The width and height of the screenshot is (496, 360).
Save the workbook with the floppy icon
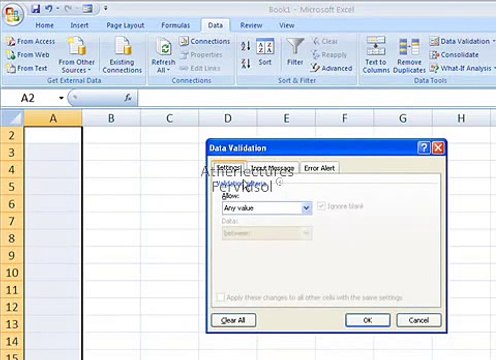click(35, 9)
